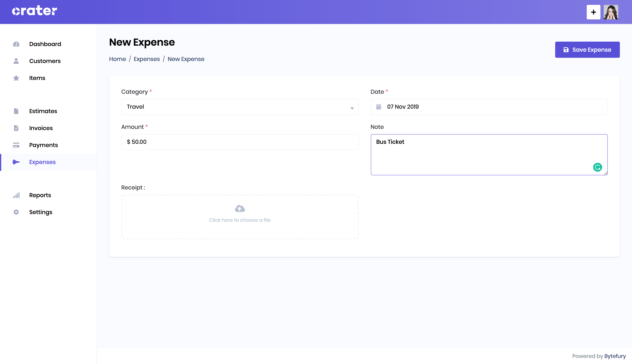The image size is (632, 364).
Task: Click the Dashboard sidebar icon
Action: click(x=16, y=44)
